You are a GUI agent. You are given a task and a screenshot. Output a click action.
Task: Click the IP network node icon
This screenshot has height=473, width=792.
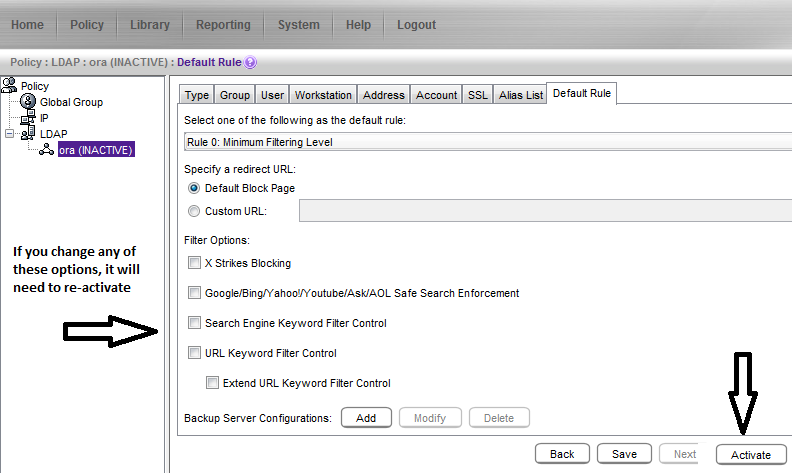(x=29, y=118)
